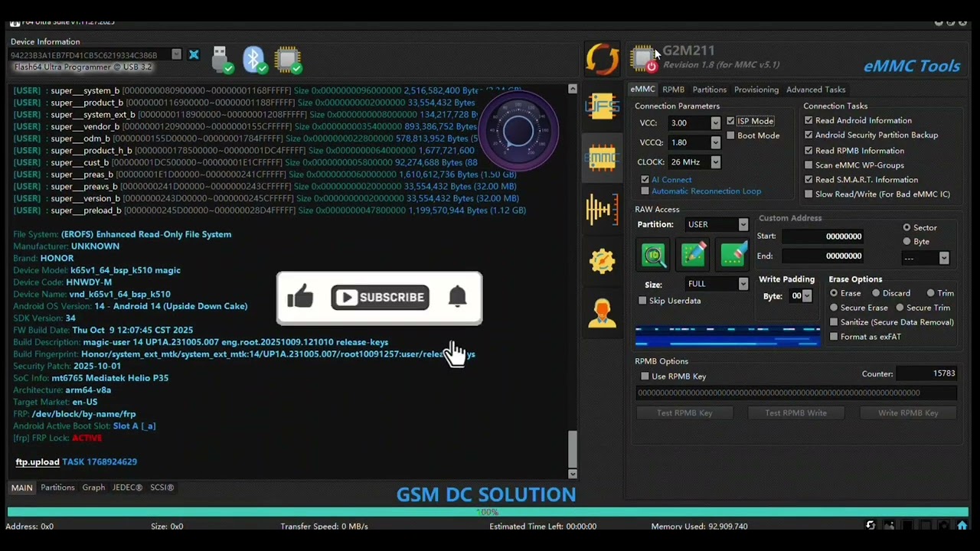This screenshot has width=980, height=551.
Task: Select the Sector radio button
Action: pyautogui.click(x=906, y=227)
